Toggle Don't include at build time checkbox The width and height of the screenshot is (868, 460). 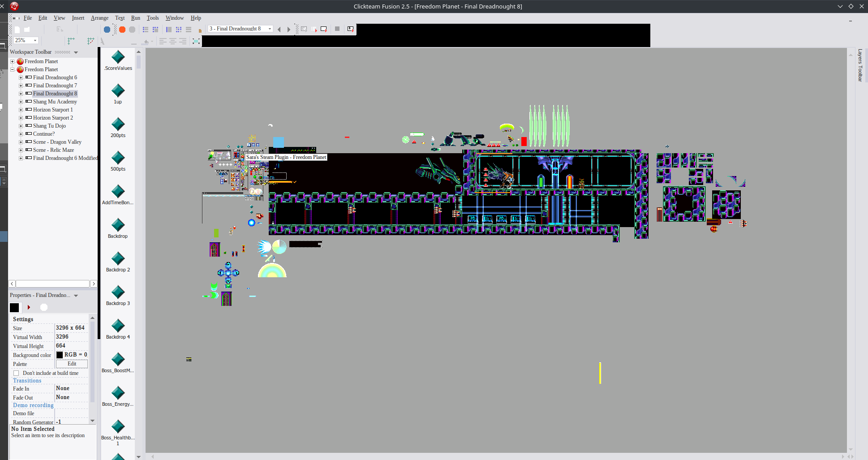(16, 373)
